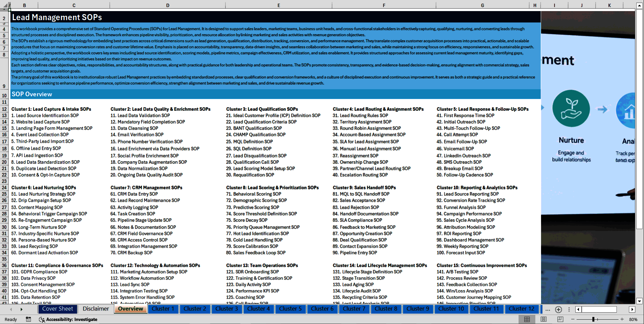Open the macro recording status icon

click(29, 319)
